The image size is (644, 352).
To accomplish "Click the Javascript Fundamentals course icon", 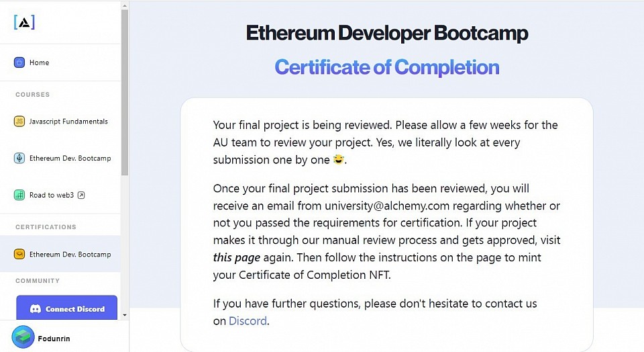I will (19, 122).
